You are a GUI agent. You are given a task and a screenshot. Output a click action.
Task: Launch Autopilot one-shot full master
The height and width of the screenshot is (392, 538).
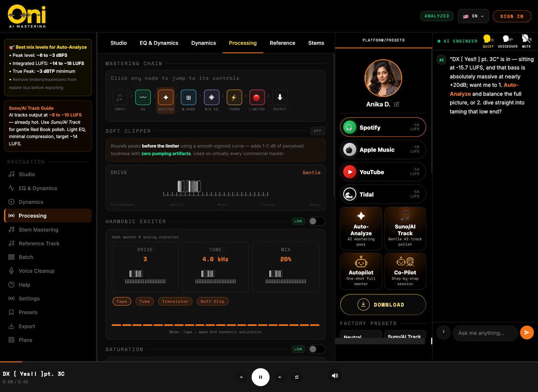coord(361,271)
